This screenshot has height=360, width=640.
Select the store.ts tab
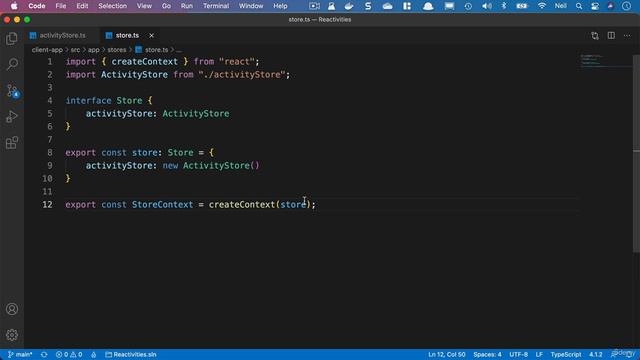[127, 36]
